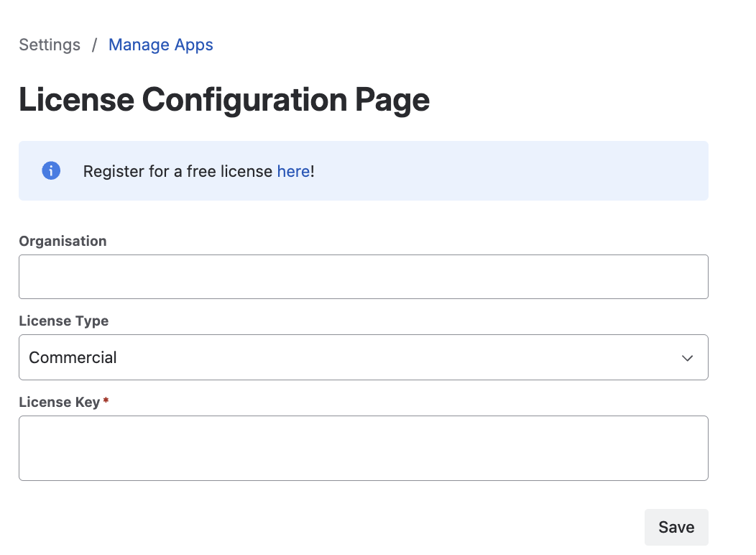Click into the License Key text area
756x555 pixels.
click(364, 448)
